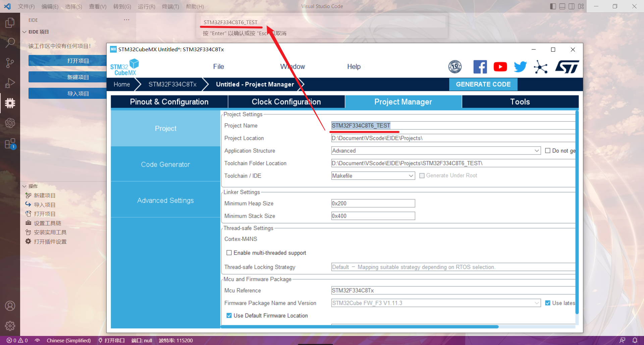644x345 pixels.
Task: Open the Thread-safe Locking Strategy dropdown
Action: (x=453, y=267)
